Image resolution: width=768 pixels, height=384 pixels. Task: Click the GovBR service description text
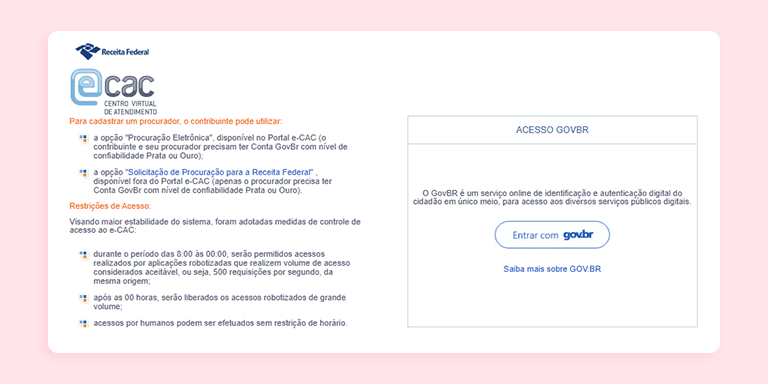552,197
